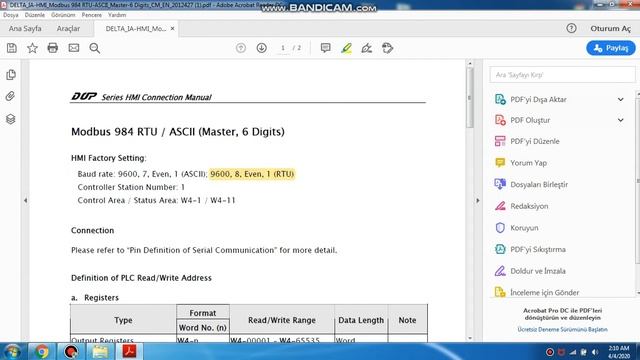The image size is (640, 360).
Task: Open the Windows Start button
Action: [13, 351]
